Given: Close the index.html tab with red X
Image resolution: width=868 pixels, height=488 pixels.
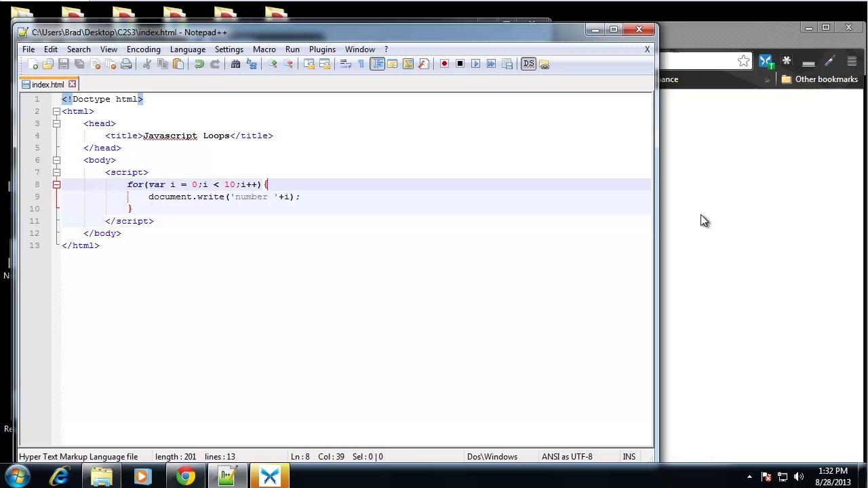Looking at the screenshot, I should coord(72,85).
